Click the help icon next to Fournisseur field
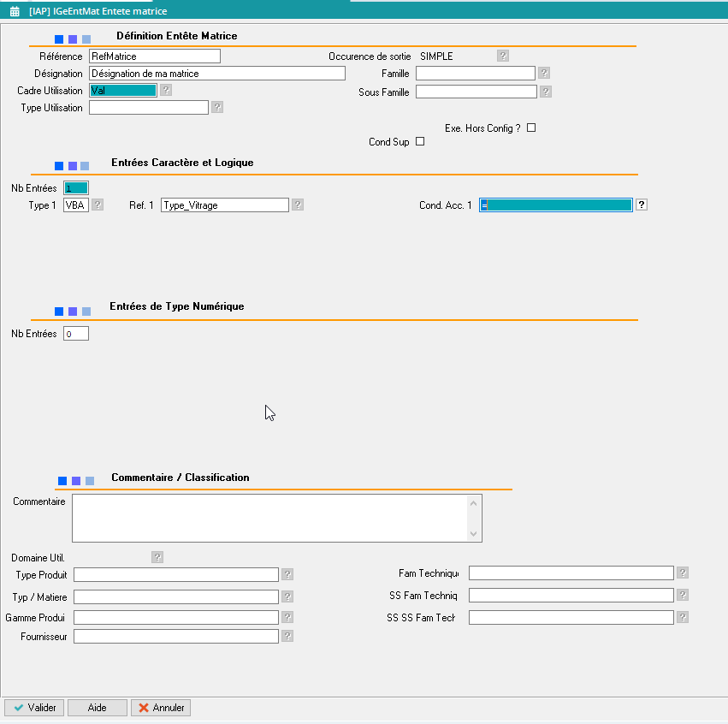 click(x=287, y=636)
